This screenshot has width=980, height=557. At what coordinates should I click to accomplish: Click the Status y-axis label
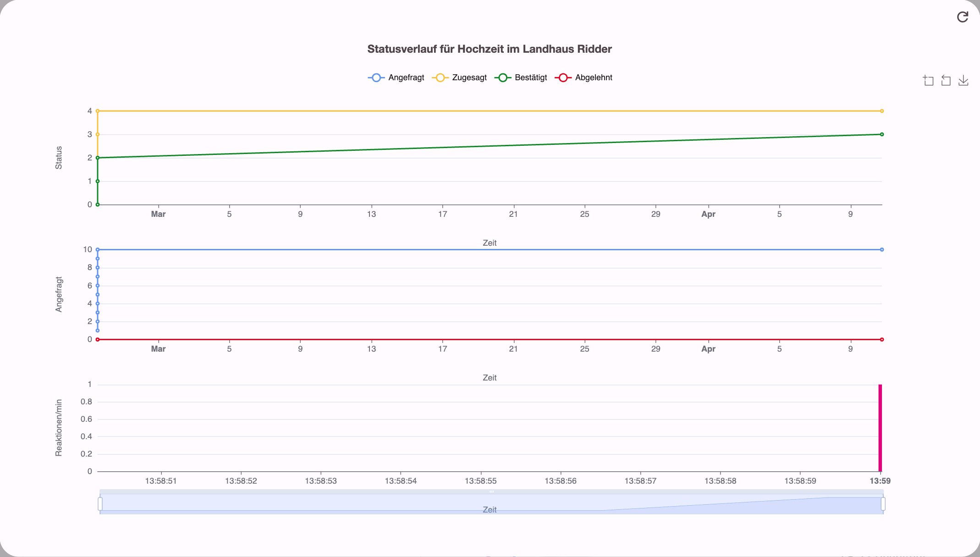59,158
